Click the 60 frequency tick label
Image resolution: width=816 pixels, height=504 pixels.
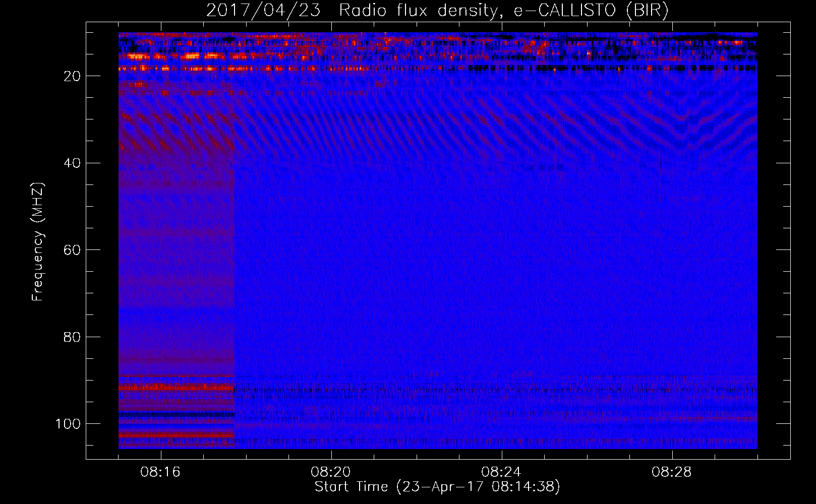(72, 250)
